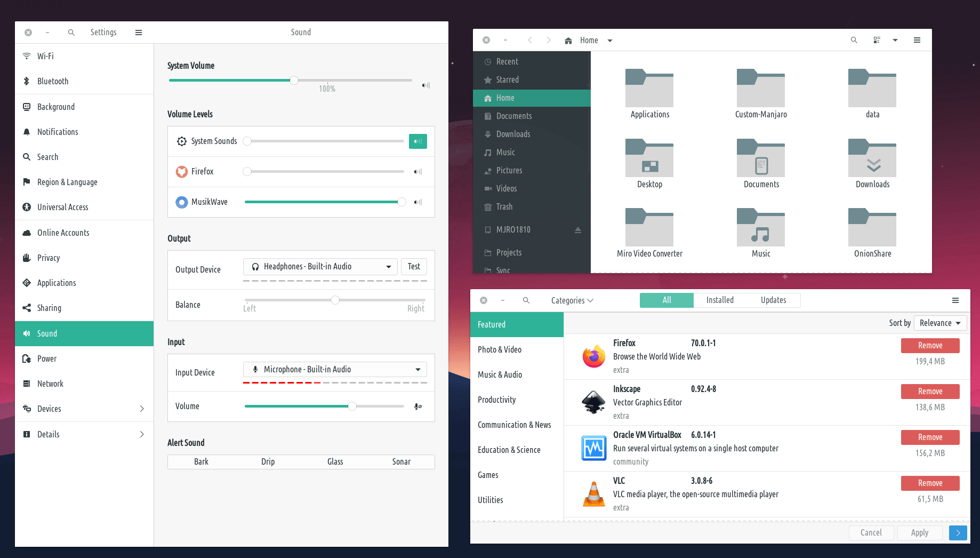
Task: Select Music & Audio category
Action: coord(500,374)
